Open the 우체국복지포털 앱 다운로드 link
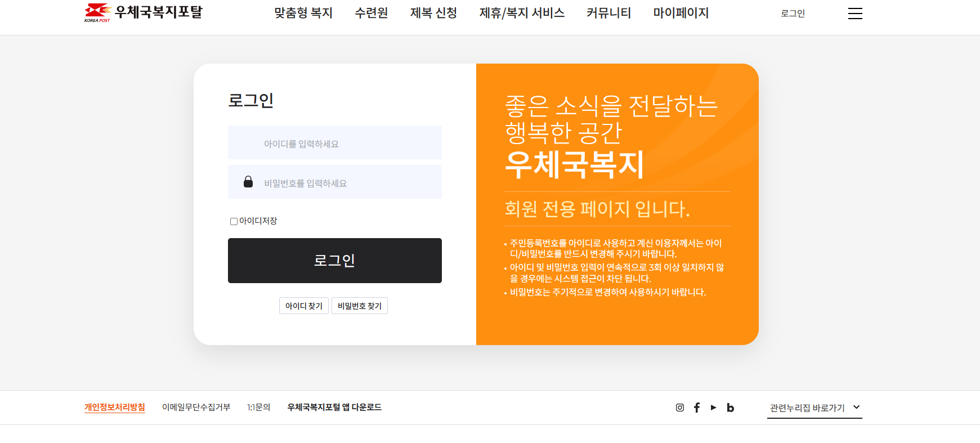This screenshot has height=443, width=980. coord(334,407)
